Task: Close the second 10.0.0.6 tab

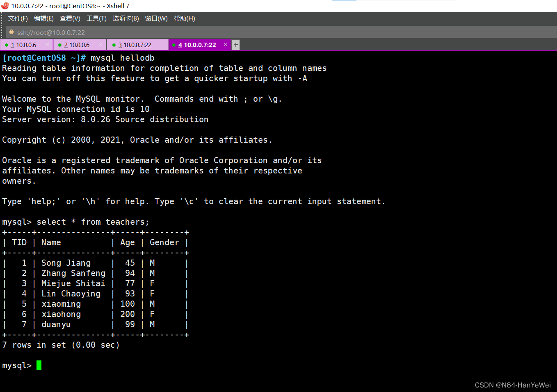Action: click(x=100, y=45)
